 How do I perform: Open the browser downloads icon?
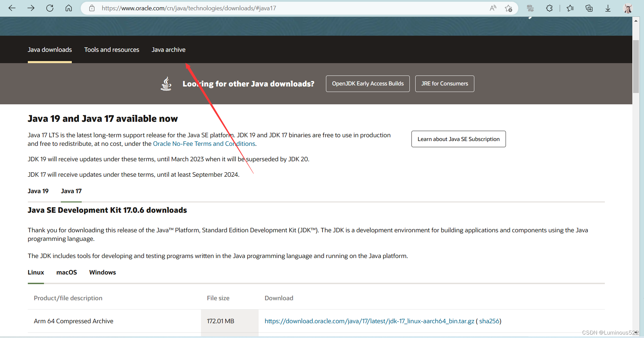tap(608, 8)
